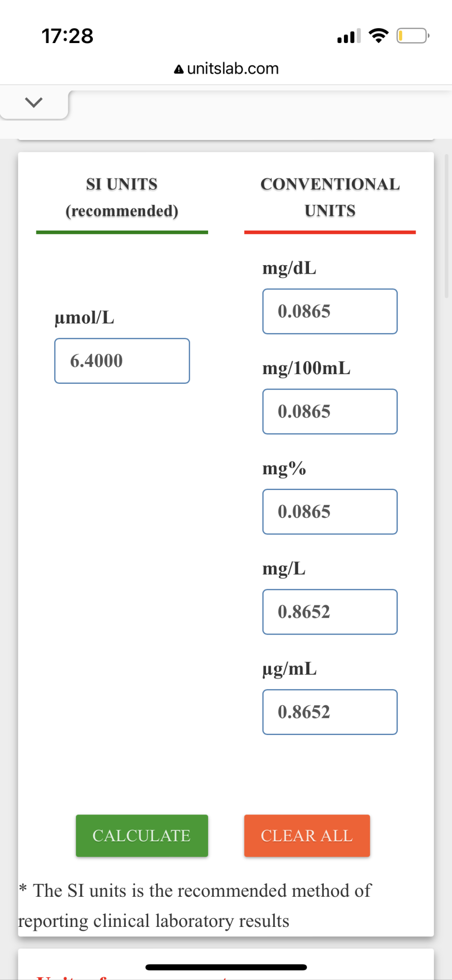This screenshot has width=452, height=980.
Task: Select the mg/100mL input box
Action: (x=330, y=412)
